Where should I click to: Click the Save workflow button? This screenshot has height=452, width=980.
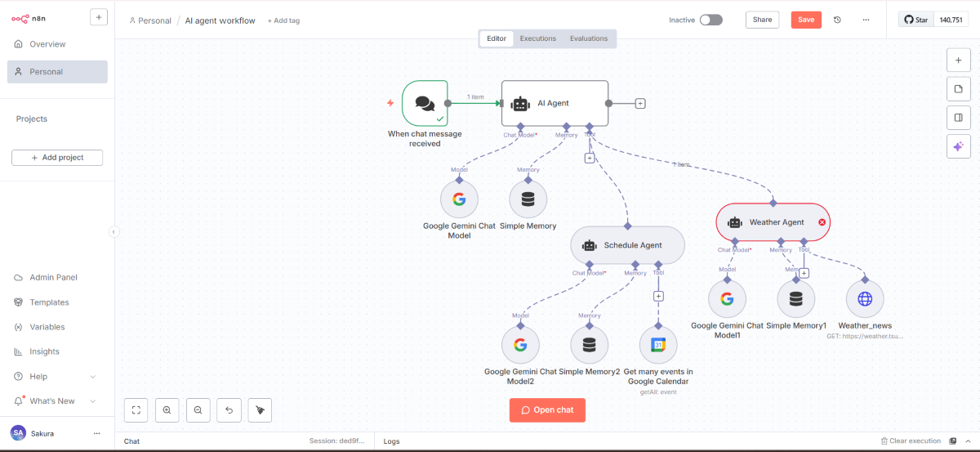(x=806, y=20)
